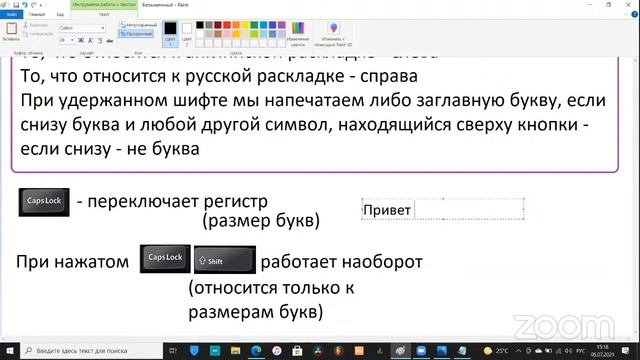Open Microsoft Store from the taskbar
Screen dimensions: 640x360
coord(297,351)
